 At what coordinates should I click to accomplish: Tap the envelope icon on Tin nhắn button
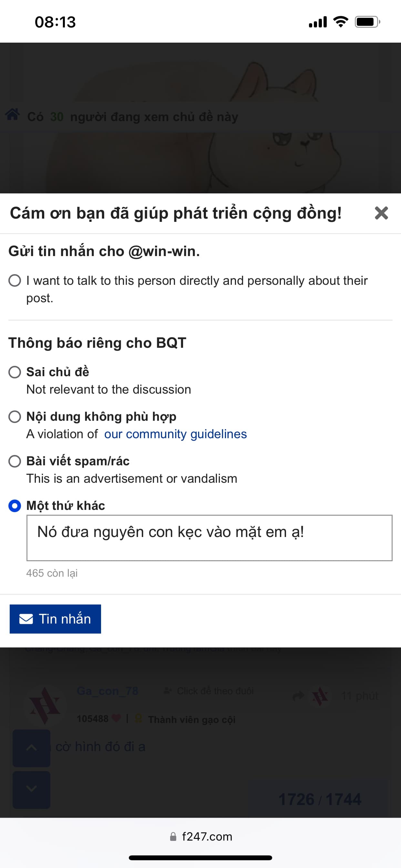click(x=26, y=619)
